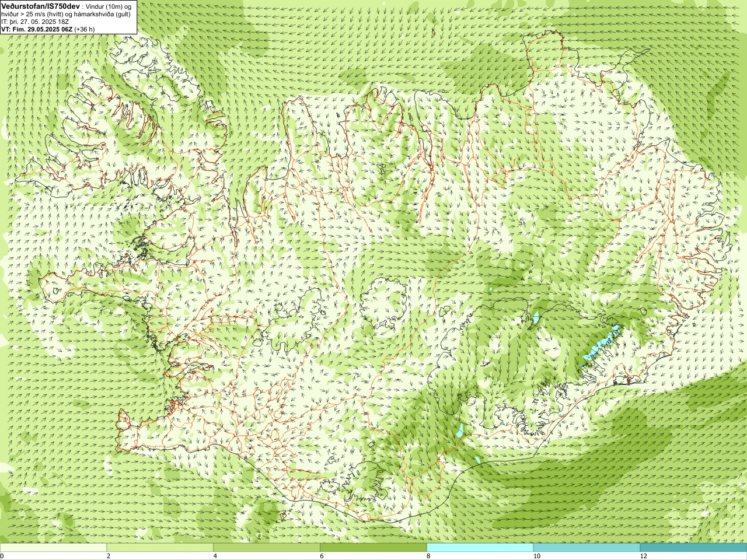Pick the 10–12 m/s turquoise legend swatch
This screenshot has width=747, height=560.
[x=587, y=548]
